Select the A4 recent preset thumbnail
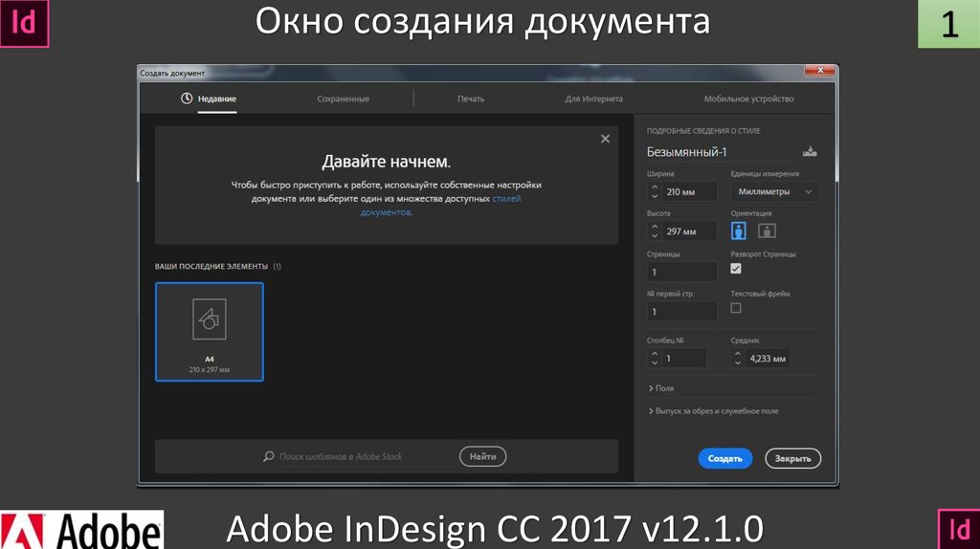This screenshot has width=980, height=549. (x=210, y=332)
